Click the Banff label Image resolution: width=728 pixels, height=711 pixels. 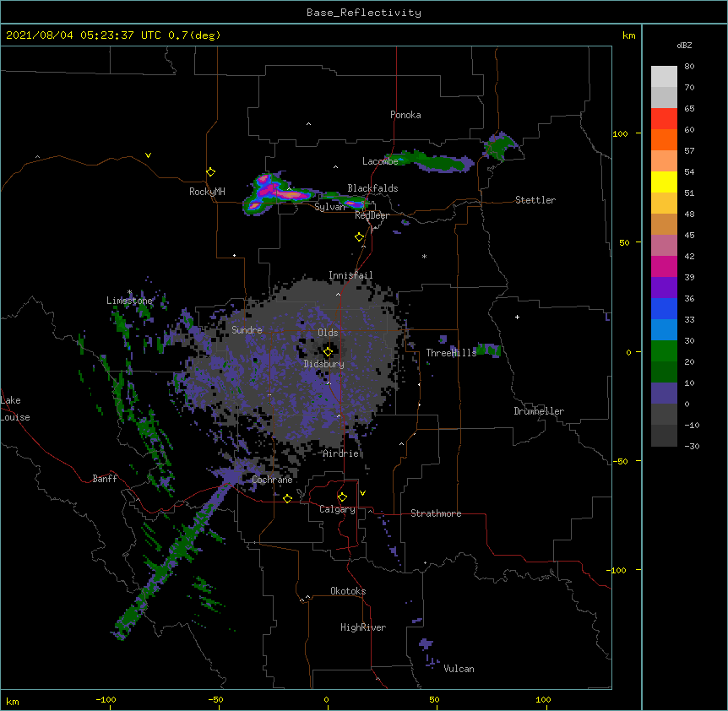coord(105,479)
